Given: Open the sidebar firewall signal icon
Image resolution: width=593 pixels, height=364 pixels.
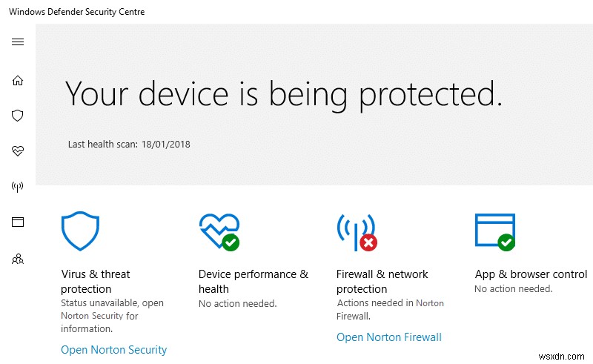Looking at the screenshot, I should click(x=18, y=187).
